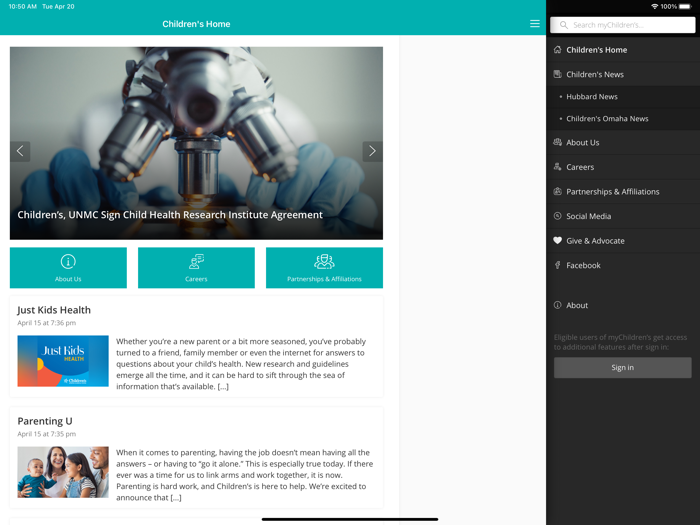Show the previous carousel slide
This screenshot has width=700, height=525.
[x=20, y=151]
